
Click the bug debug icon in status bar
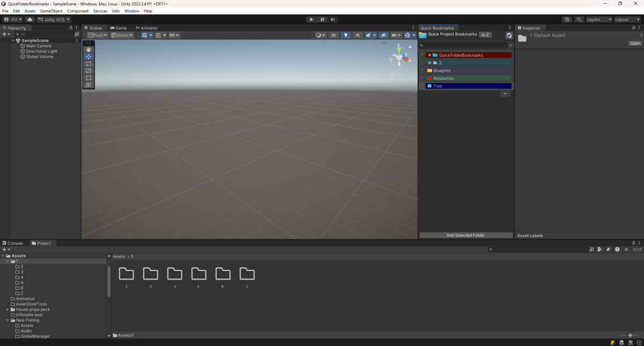(x=612, y=342)
